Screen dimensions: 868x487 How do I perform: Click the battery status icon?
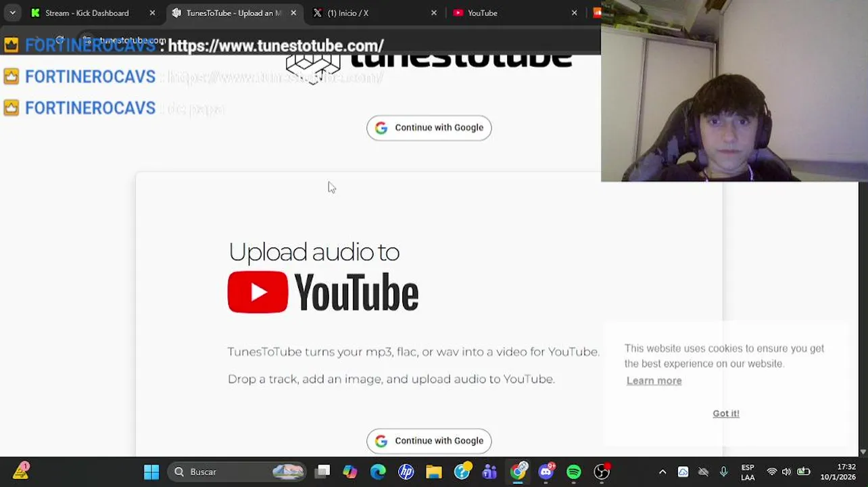coord(803,472)
